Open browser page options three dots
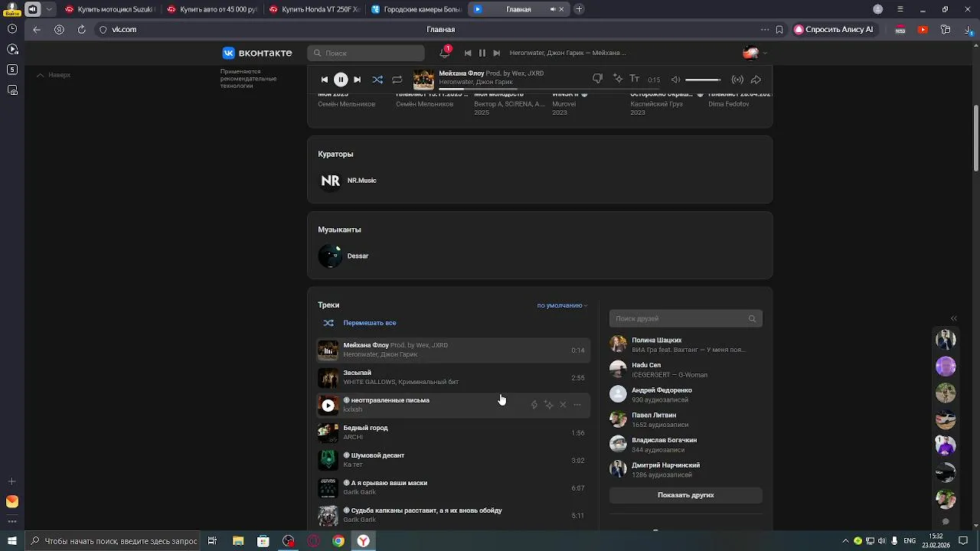The width and height of the screenshot is (980, 551). click(x=765, y=29)
